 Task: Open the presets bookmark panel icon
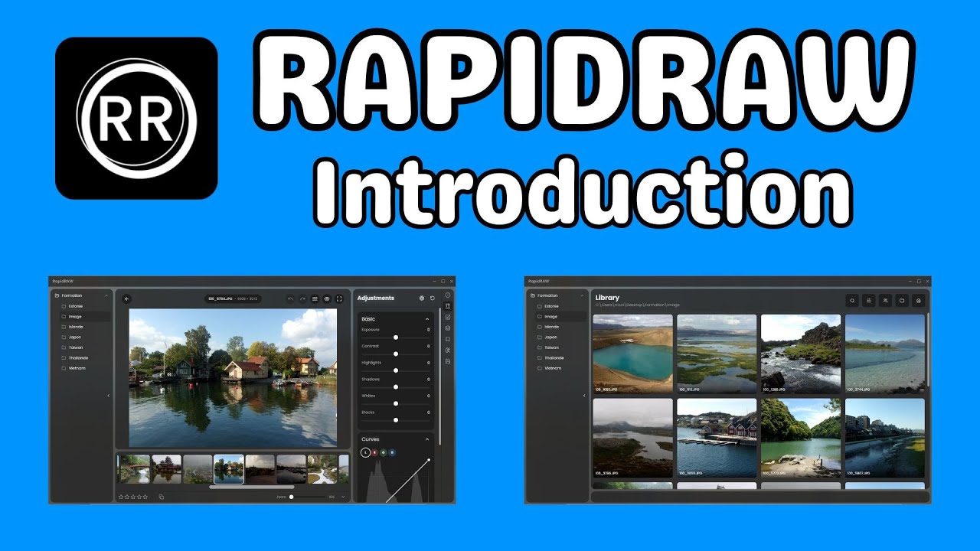(448, 339)
